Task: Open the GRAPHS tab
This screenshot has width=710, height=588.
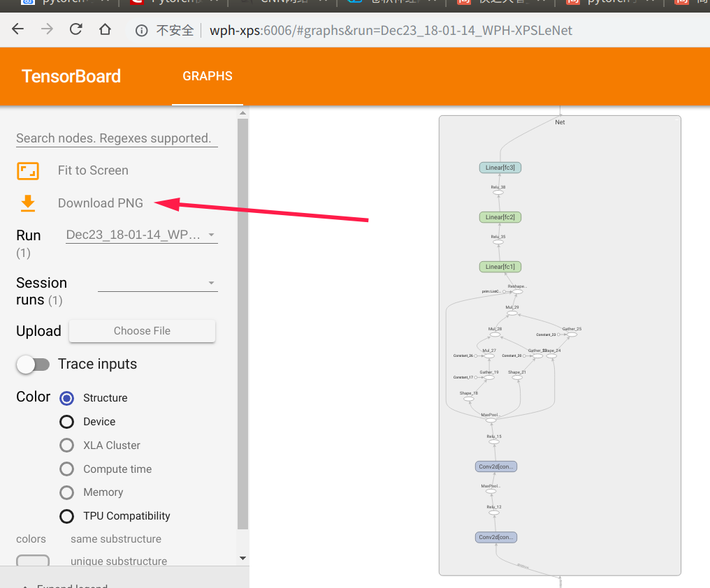Action: (x=208, y=76)
